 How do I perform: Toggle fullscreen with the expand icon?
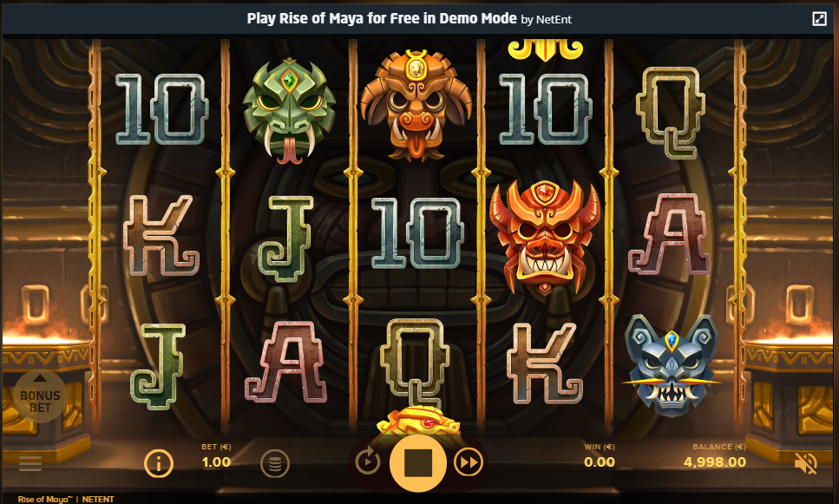point(819,19)
